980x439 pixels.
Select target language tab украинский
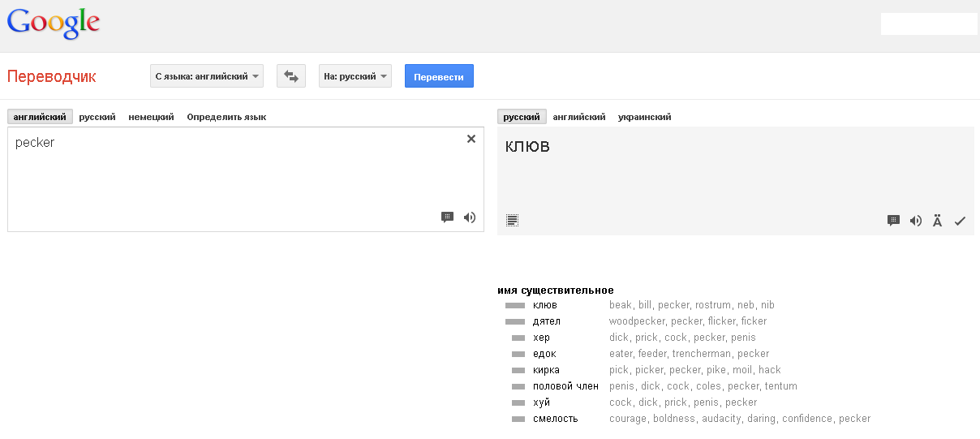point(645,117)
